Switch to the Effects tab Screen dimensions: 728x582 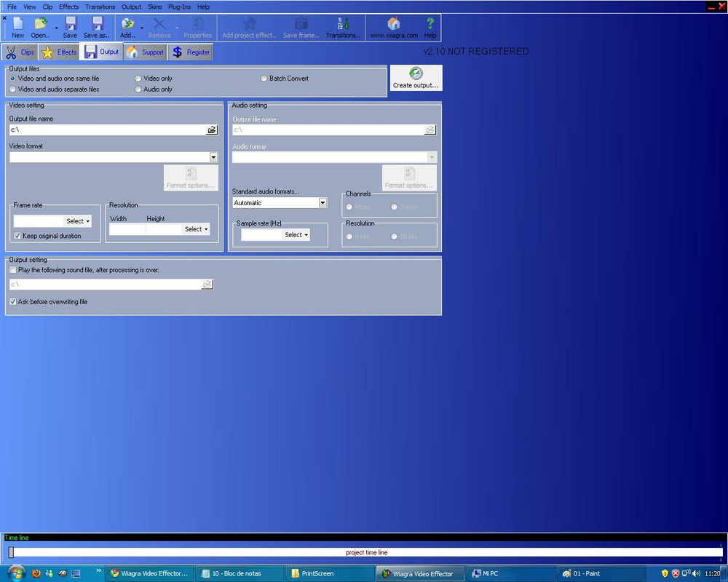59,52
